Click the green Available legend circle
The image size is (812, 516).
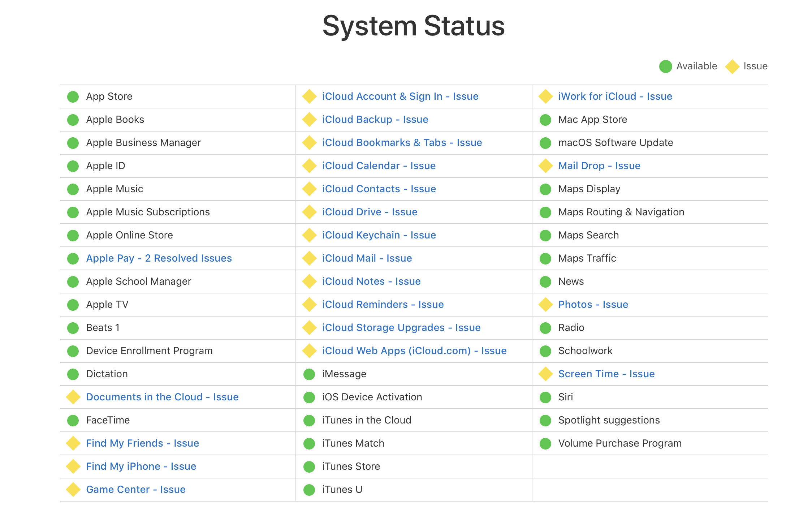[665, 66]
